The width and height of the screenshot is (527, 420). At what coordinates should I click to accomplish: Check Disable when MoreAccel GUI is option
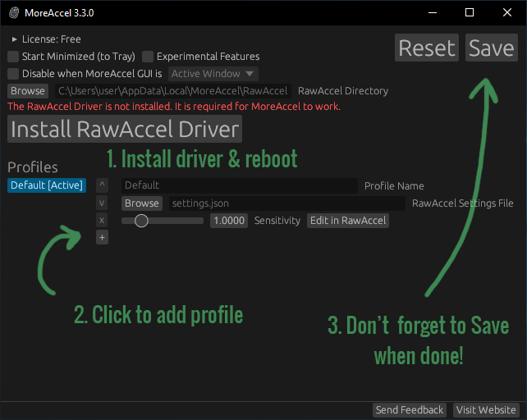coord(13,74)
